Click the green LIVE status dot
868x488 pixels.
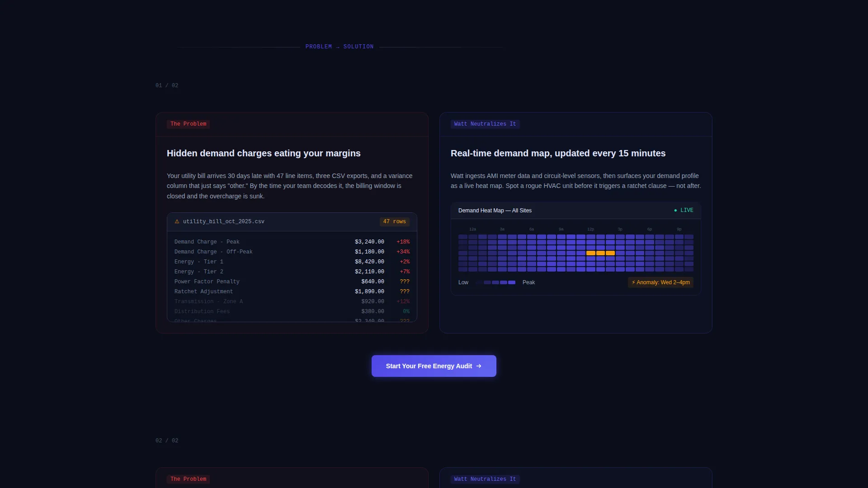[675, 211]
